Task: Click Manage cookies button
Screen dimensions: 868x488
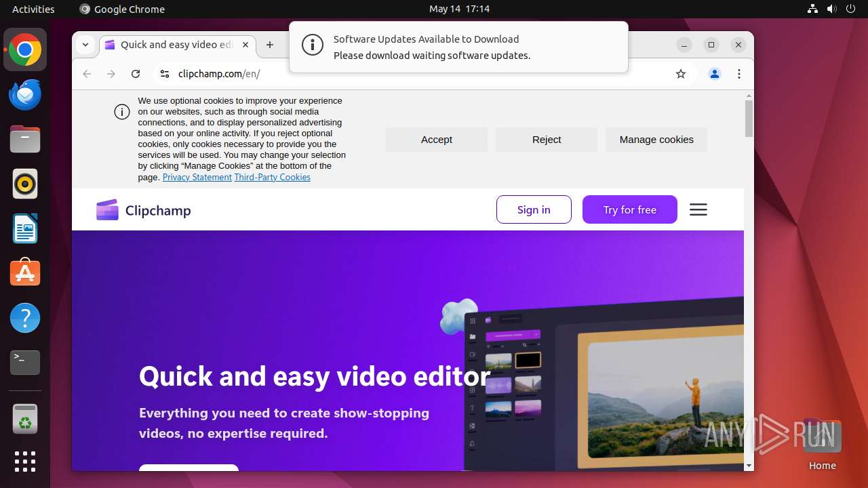Action: tap(656, 139)
